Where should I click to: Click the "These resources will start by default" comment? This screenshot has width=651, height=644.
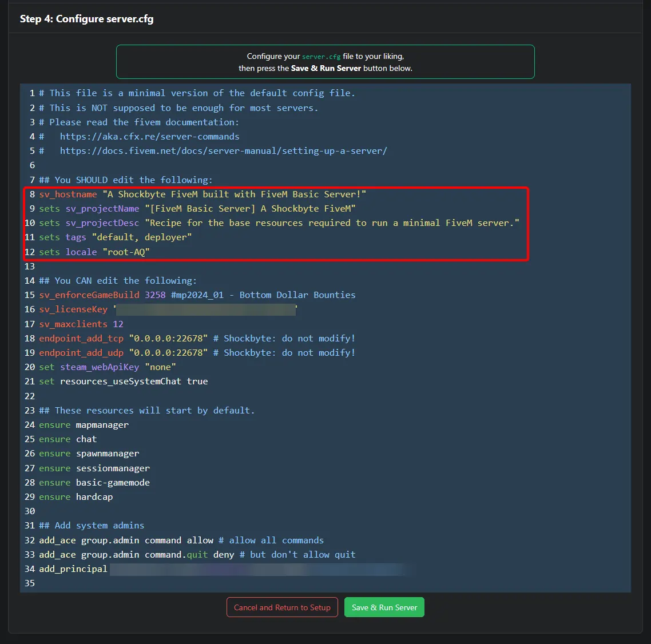[147, 410]
